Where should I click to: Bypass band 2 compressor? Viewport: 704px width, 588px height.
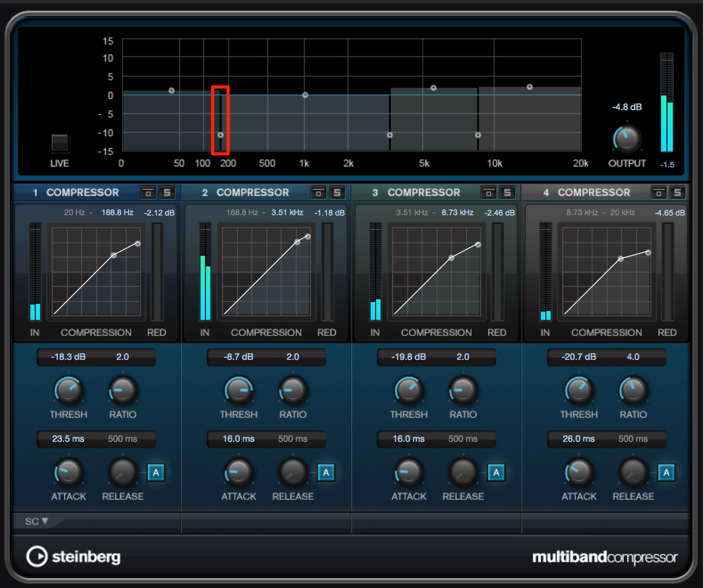pyautogui.click(x=318, y=192)
